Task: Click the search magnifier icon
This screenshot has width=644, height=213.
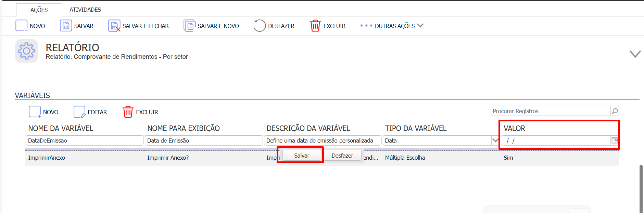Action: [615, 111]
